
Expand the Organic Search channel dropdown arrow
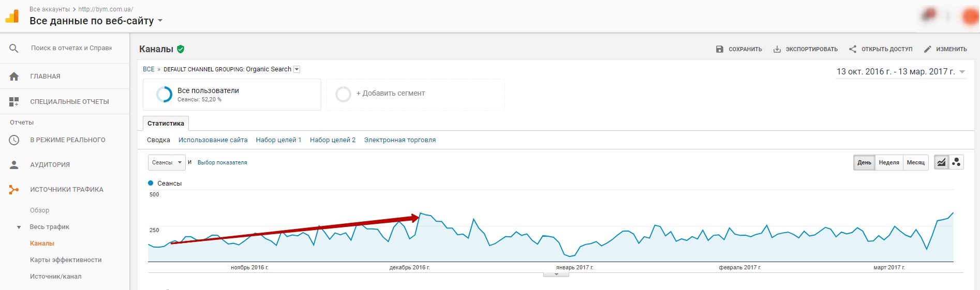click(x=297, y=69)
